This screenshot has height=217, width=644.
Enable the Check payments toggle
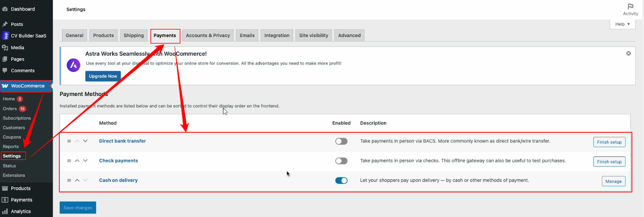(341, 161)
